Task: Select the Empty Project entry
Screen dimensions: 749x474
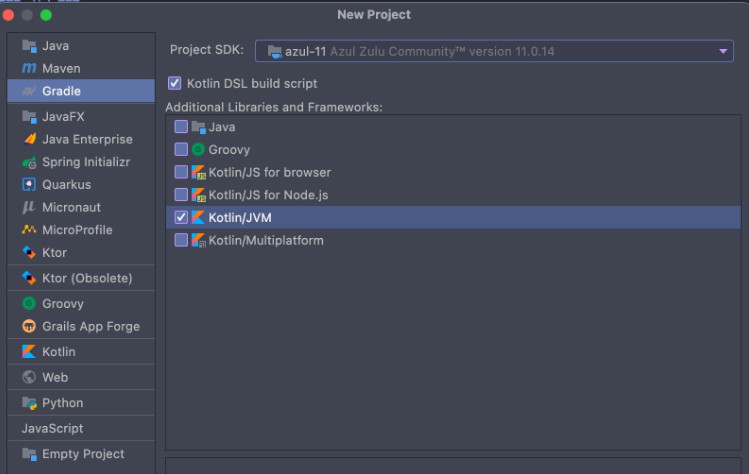Action: tap(81, 454)
